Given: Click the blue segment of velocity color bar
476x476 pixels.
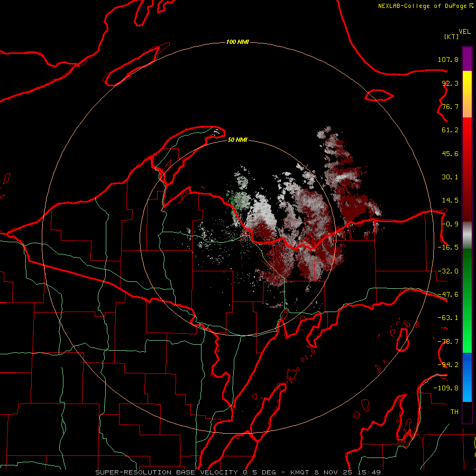Looking at the screenshot, I should (x=467, y=377).
